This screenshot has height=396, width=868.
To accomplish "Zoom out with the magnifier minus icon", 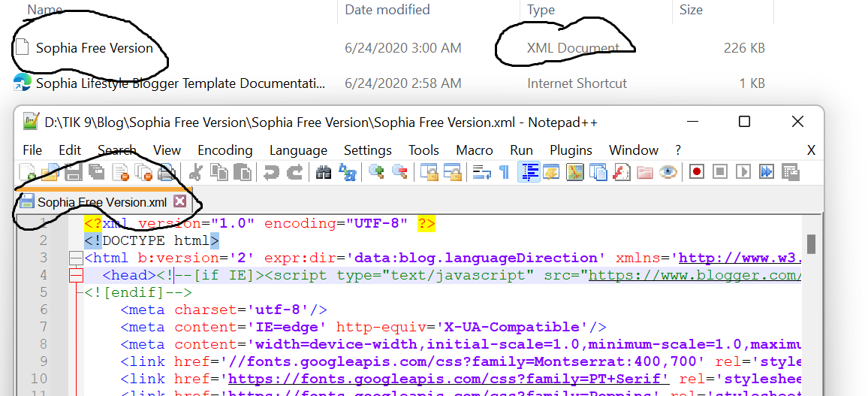I will click(x=399, y=171).
